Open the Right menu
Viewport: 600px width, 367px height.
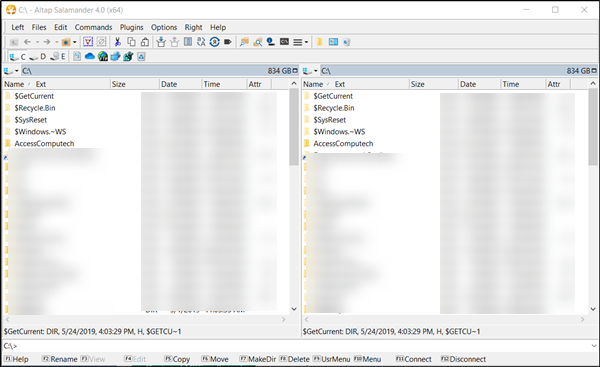193,27
